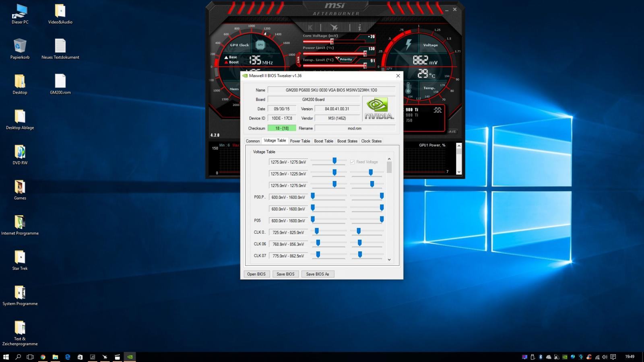The image size is (644, 362).
Task: Click the 768.8mV - 856.3mV voltage field
Action: 288,244
